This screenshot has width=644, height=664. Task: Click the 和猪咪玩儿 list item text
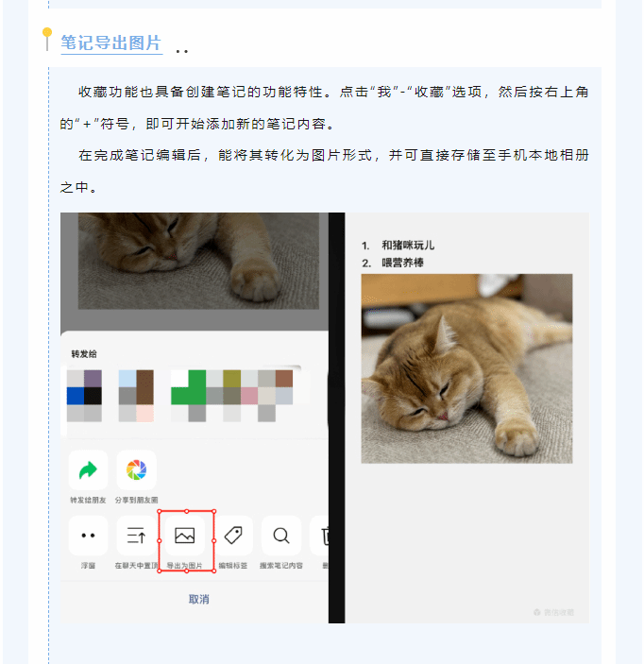click(408, 246)
